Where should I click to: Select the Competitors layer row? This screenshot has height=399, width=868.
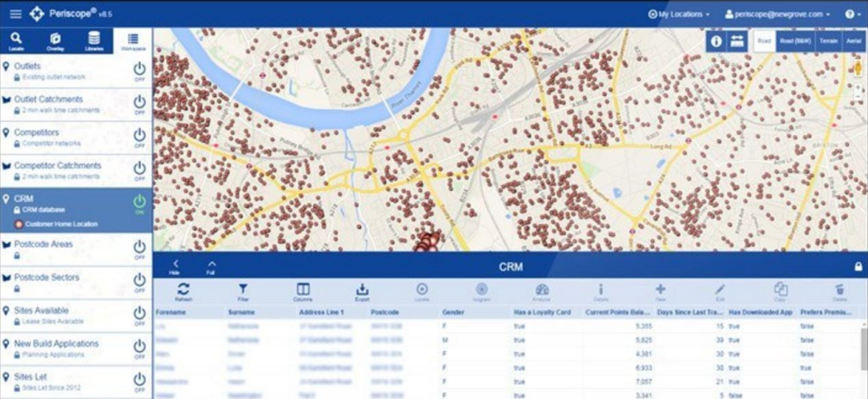pyautogui.click(x=76, y=138)
